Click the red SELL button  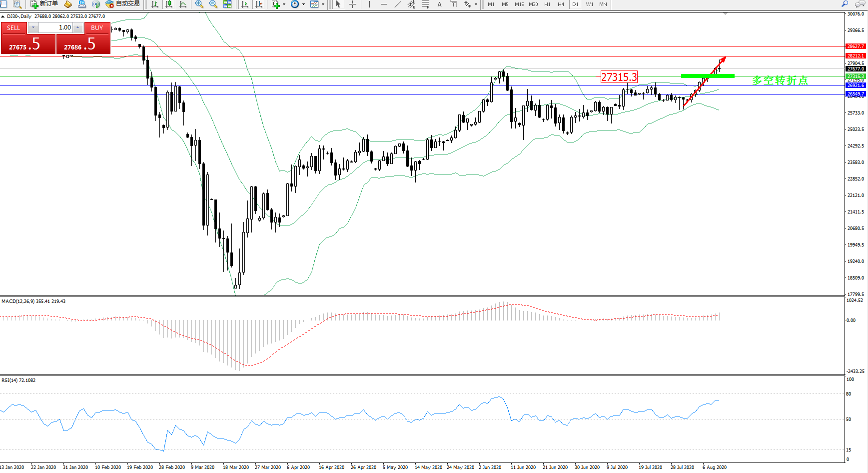coord(13,28)
